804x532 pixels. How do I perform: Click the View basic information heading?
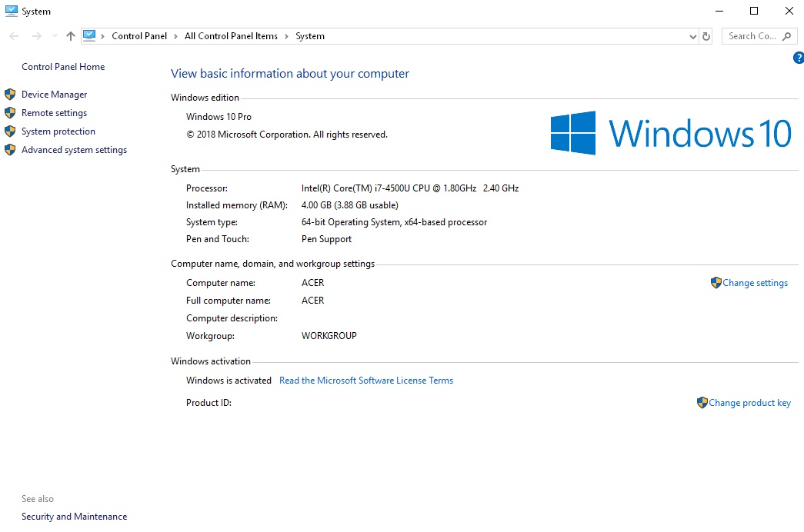290,73
